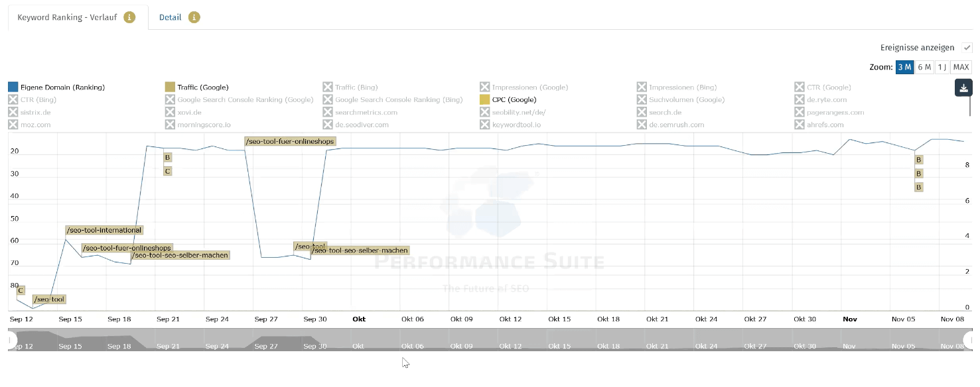This screenshot has width=980, height=387.
Task: Click info icon beside Detail tab
Action: point(194,17)
